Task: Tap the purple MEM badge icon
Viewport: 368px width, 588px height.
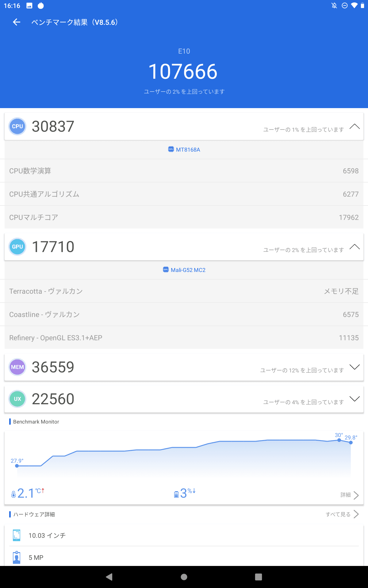Action: 17,367
